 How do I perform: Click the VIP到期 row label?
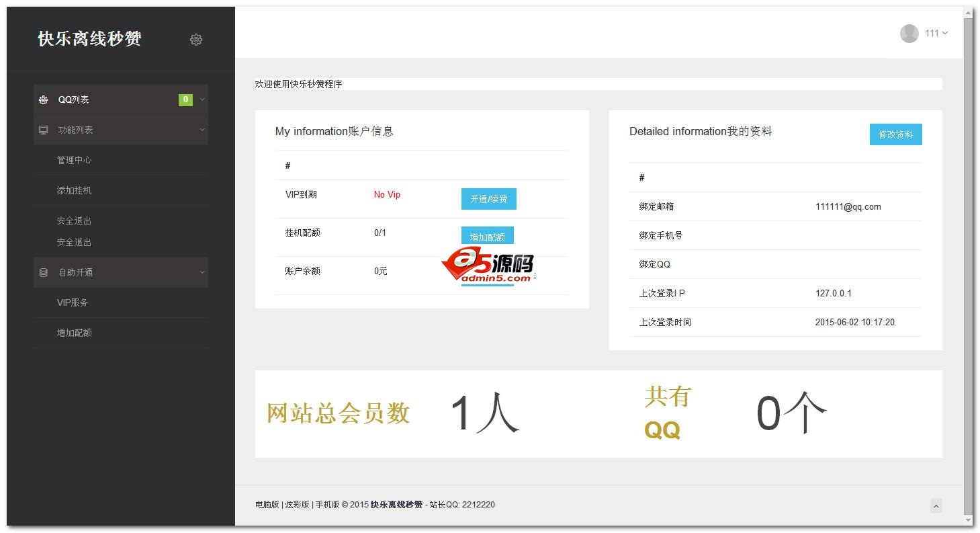pos(301,194)
